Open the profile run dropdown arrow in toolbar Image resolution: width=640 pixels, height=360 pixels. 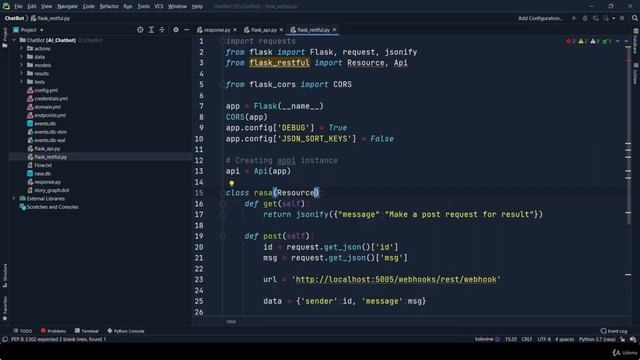pos(613,18)
